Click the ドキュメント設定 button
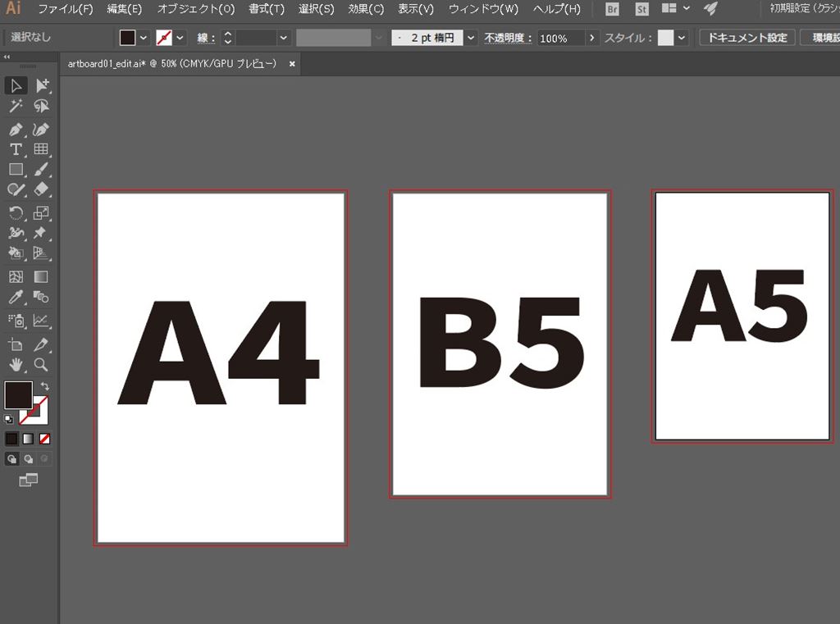This screenshot has height=624, width=840. click(x=746, y=38)
